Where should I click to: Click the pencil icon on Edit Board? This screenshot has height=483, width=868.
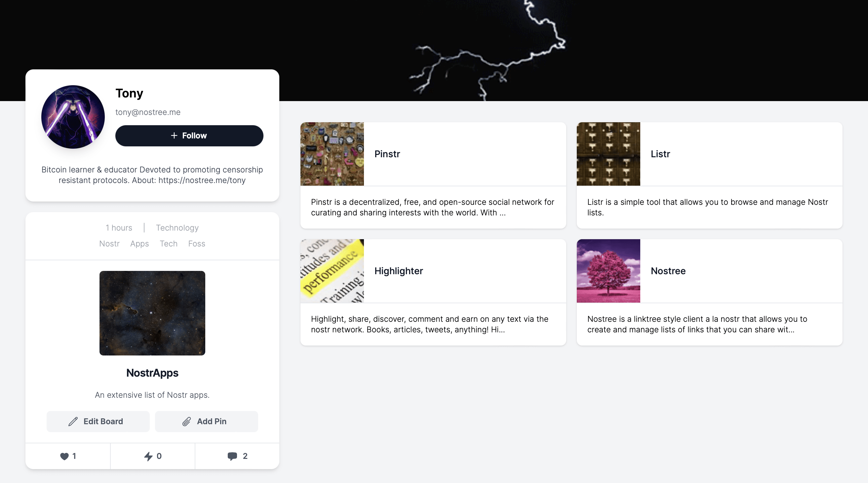coord(73,421)
